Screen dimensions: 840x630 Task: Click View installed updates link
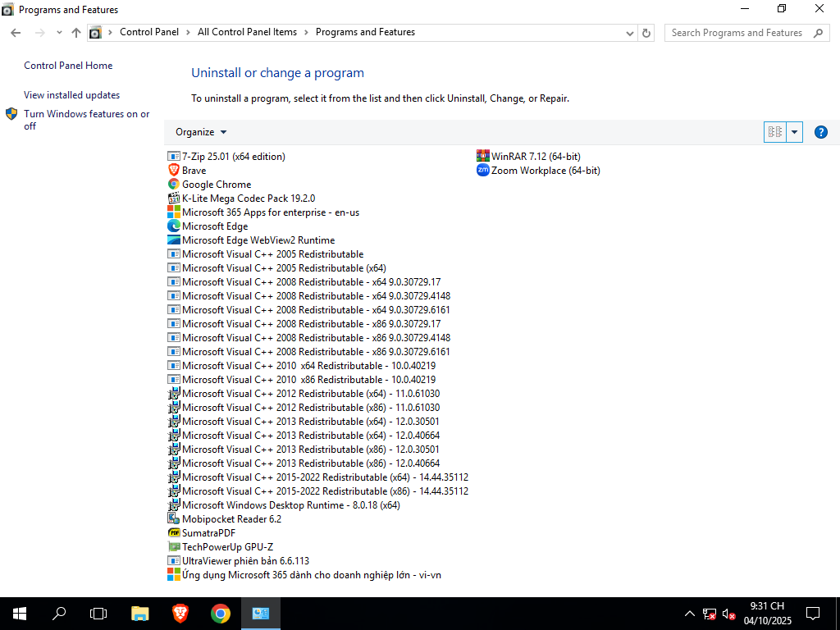tap(71, 95)
